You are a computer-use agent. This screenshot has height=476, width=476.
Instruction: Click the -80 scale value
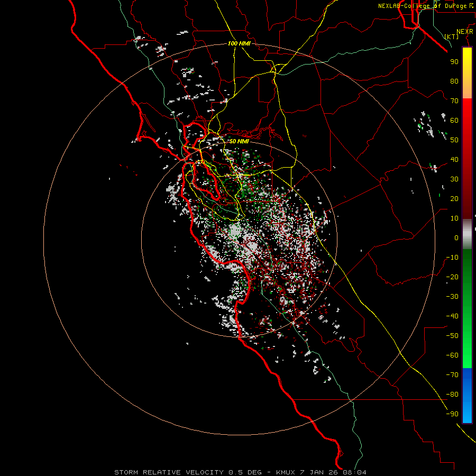pos(452,395)
